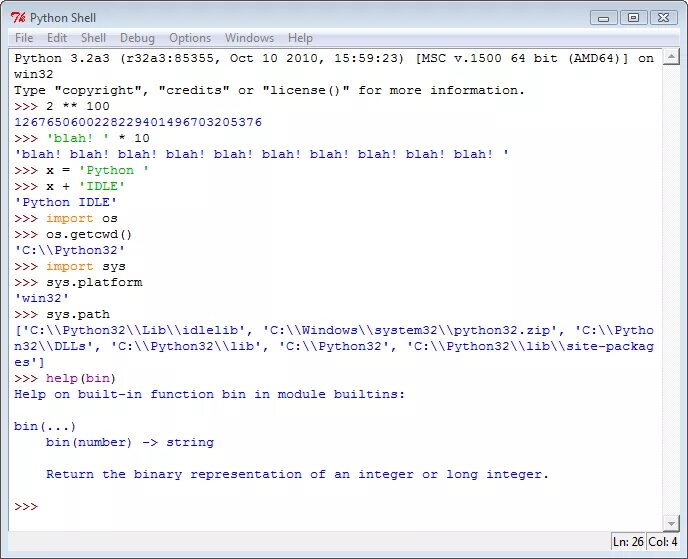The image size is (688, 559).
Task: Click the Col: 4 status indicator
Action: tap(663, 542)
